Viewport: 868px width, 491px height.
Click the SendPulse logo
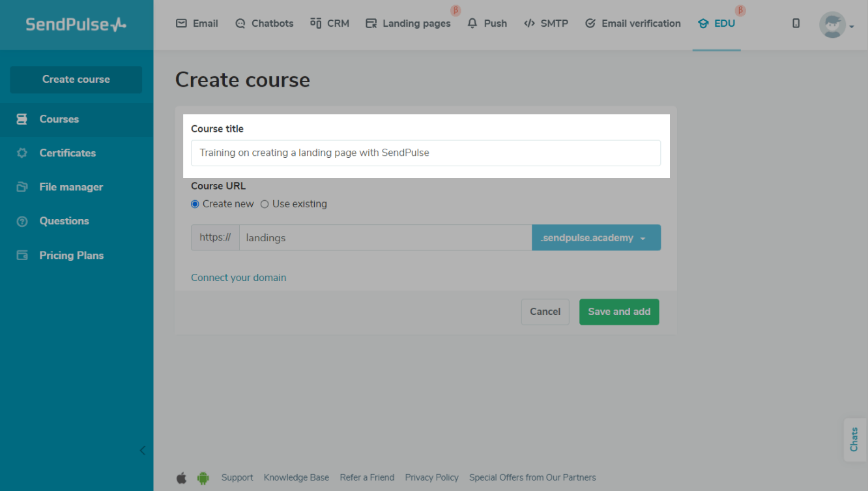click(76, 25)
